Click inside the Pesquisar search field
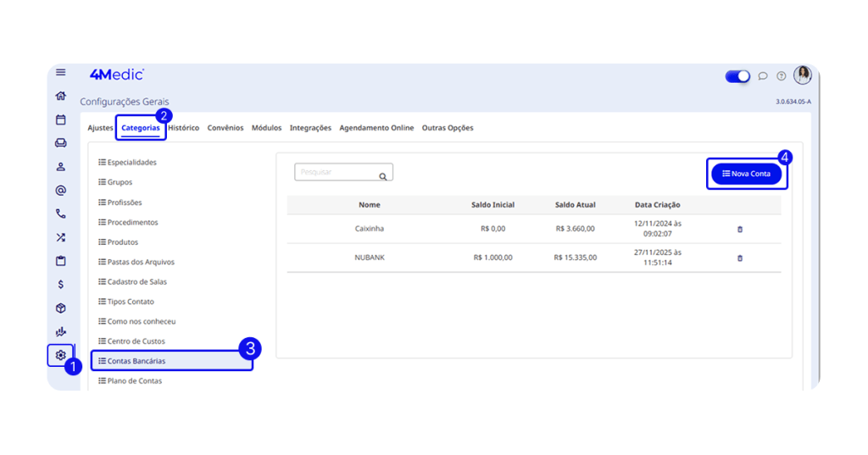The width and height of the screenshot is (868, 455). pyautogui.click(x=335, y=173)
